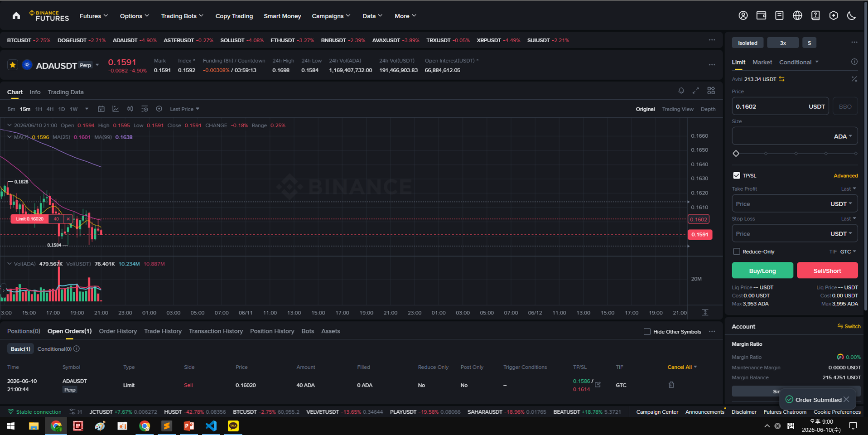Open the Order History tab

118,331
